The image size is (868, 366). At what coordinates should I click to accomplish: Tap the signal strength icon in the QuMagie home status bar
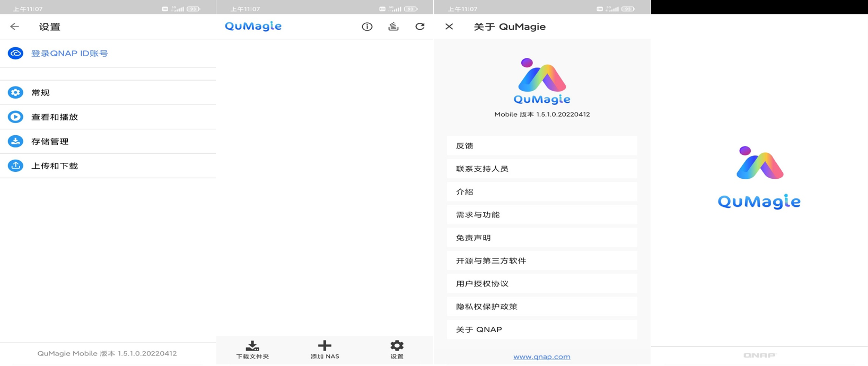(x=395, y=9)
